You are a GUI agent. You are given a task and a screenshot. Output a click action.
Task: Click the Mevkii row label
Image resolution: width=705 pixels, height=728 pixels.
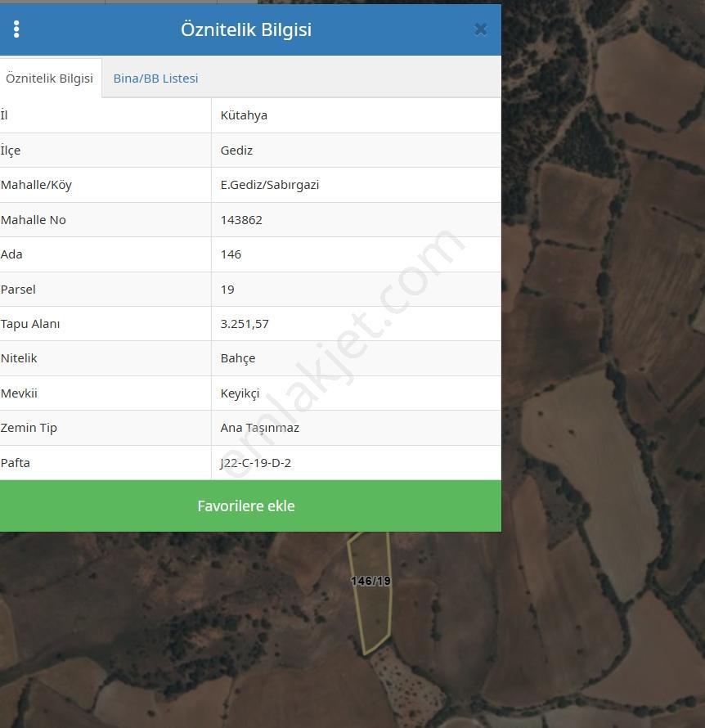tap(19, 393)
